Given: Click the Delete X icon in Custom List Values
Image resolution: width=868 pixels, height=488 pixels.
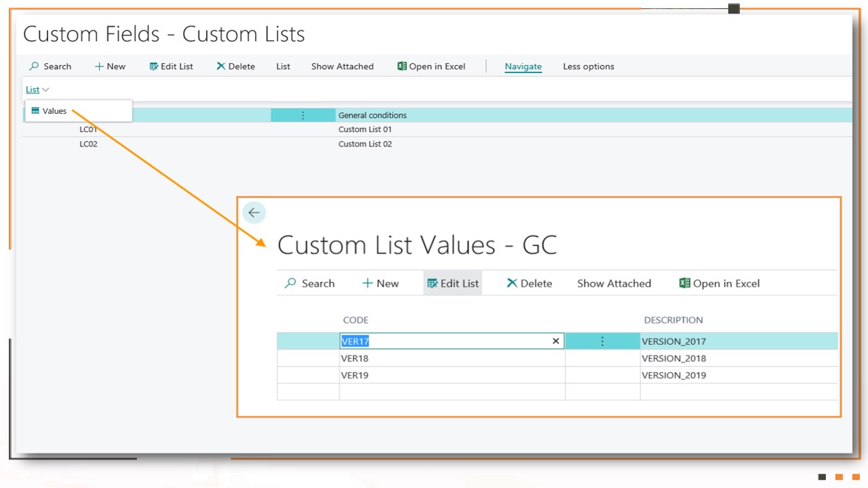Looking at the screenshot, I should point(512,283).
